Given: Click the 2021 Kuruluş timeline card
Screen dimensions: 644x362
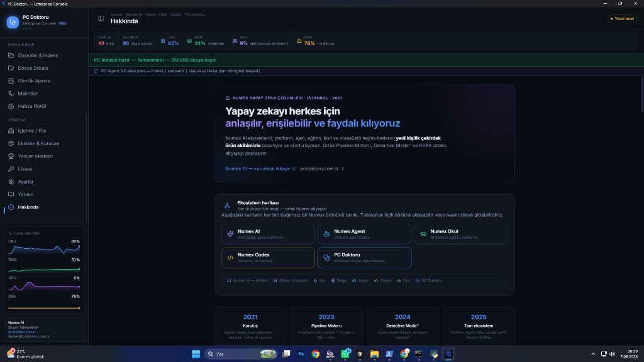Looking at the screenshot, I should (x=250, y=326).
